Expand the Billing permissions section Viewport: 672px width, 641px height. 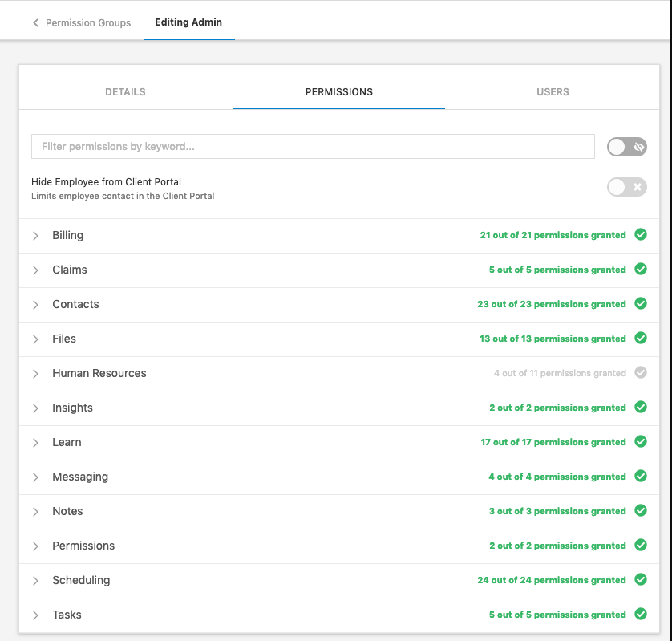35,235
